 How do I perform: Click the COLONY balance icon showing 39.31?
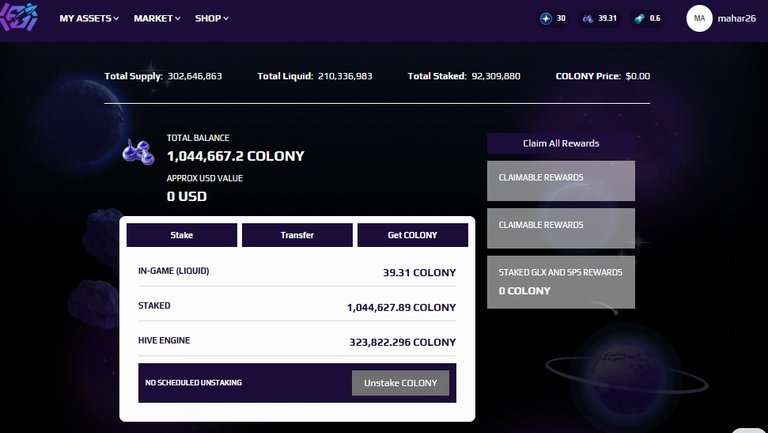588,19
